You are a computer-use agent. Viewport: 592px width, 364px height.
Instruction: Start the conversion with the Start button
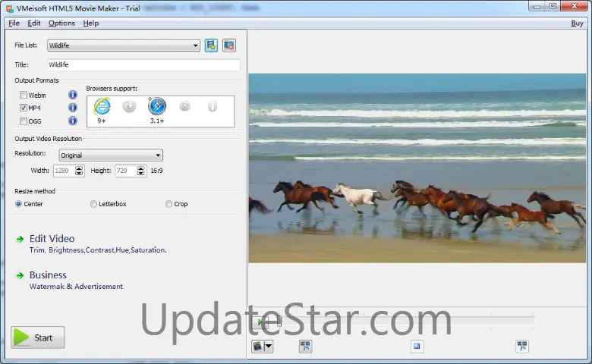(38, 337)
